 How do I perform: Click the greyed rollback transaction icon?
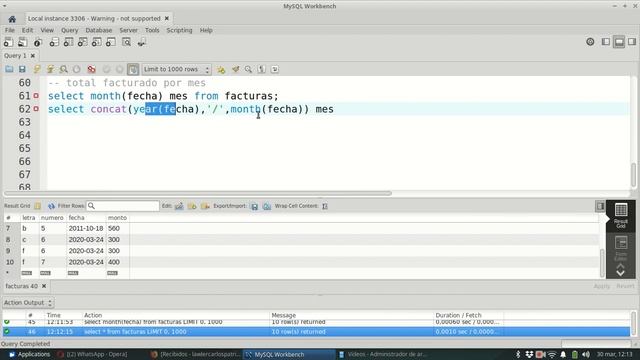[119, 69]
